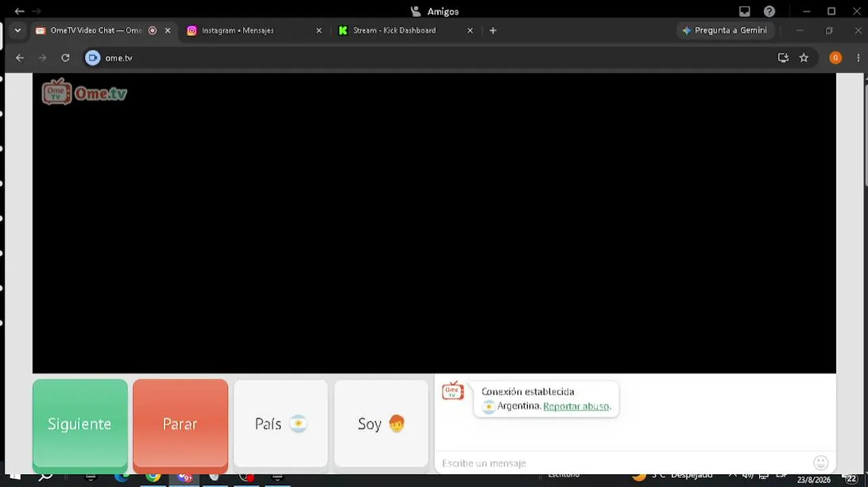Open Windows Start menu
868x487 pixels.
coord(15,477)
